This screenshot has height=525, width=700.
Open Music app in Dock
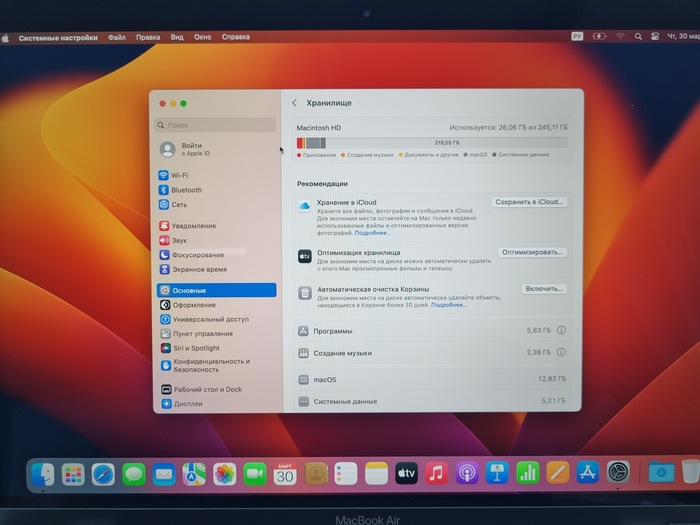coord(437,473)
